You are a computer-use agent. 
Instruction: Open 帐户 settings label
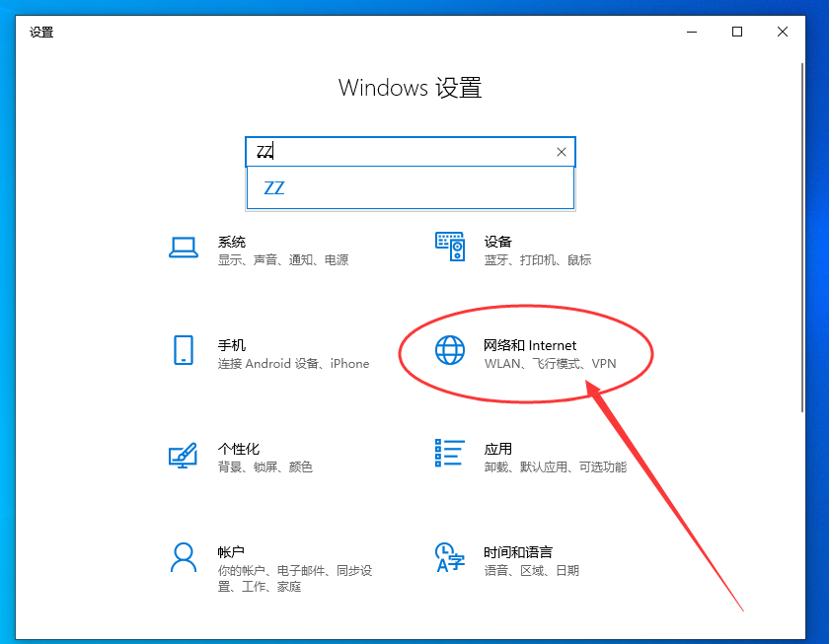coord(231,552)
